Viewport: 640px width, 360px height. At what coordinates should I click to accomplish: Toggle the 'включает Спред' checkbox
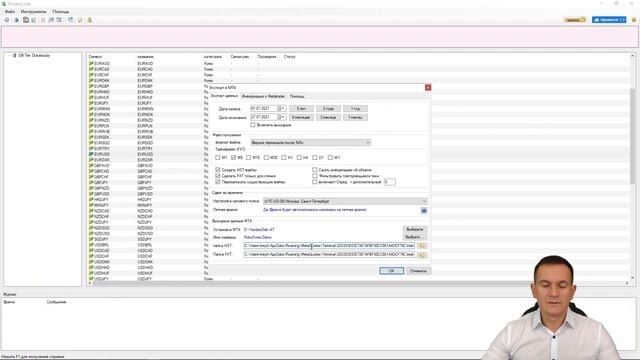315,182
